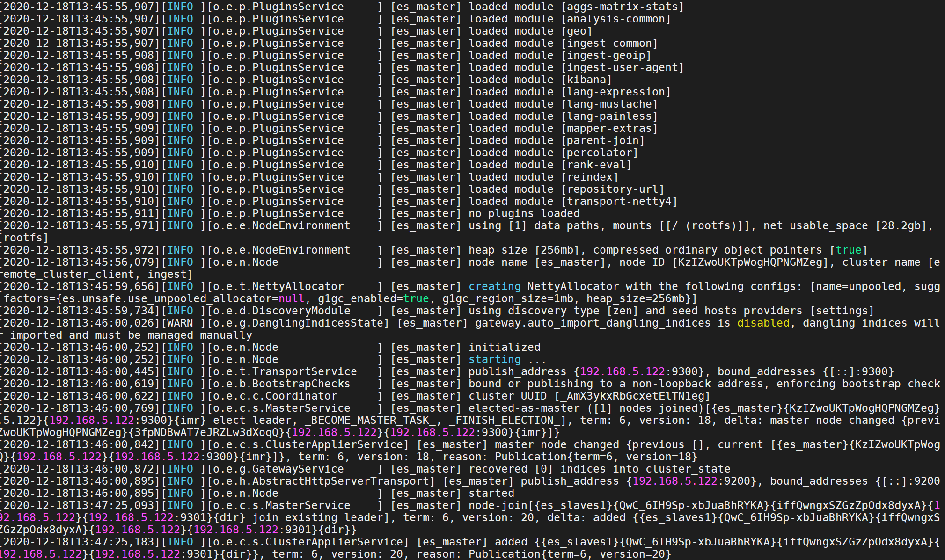The width and height of the screenshot is (945, 560).
Task: Select the Publication{term=6, version=18} text
Action: 596,457
